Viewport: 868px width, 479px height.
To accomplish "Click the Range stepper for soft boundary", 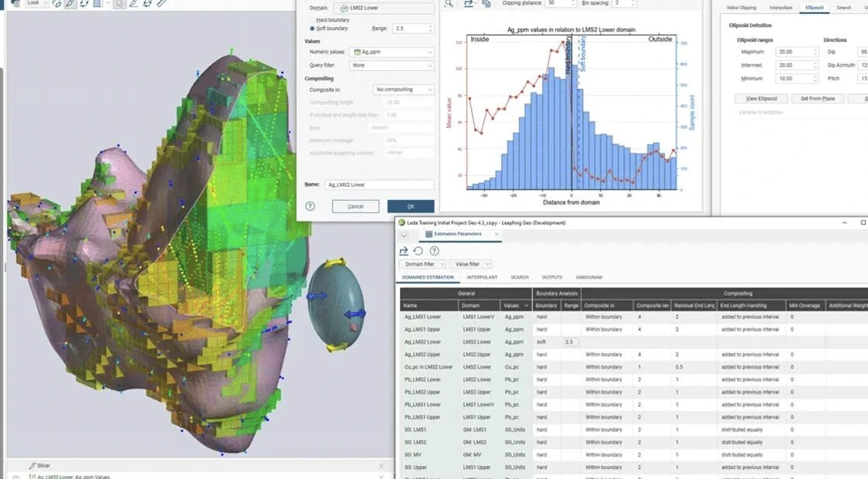I will tap(430, 29).
